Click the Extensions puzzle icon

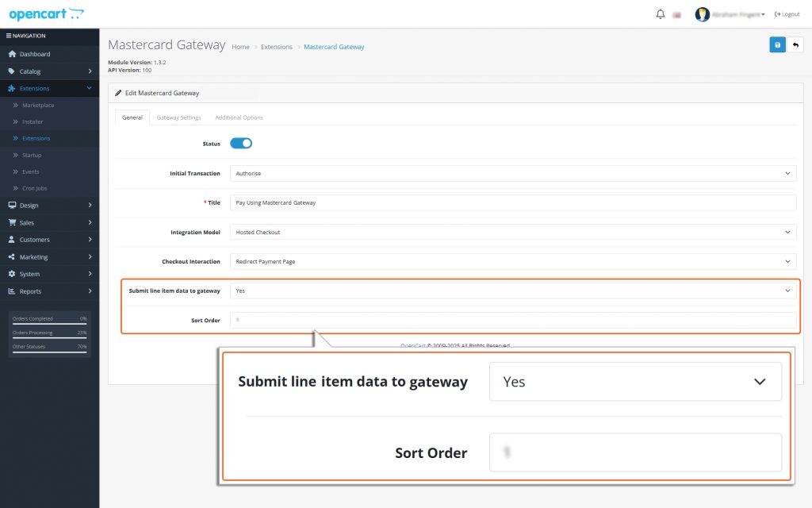coord(12,89)
